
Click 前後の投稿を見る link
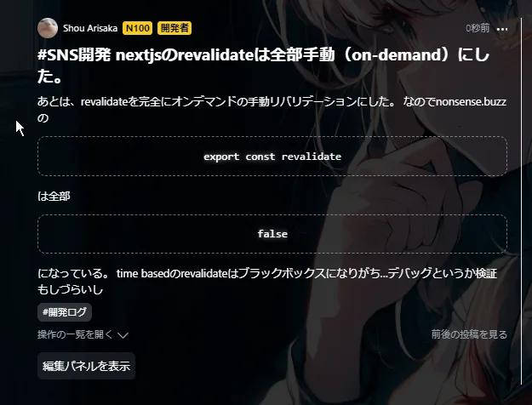tap(469, 334)
